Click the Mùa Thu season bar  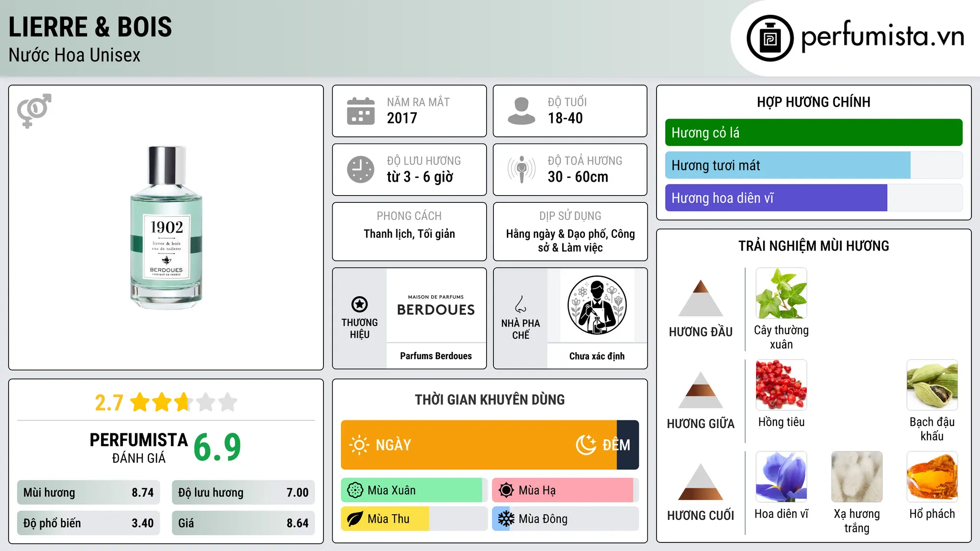[414, 519]
